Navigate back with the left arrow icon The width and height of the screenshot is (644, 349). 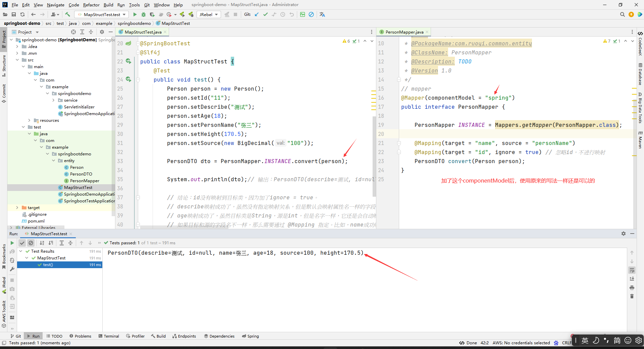coord(33,14)
